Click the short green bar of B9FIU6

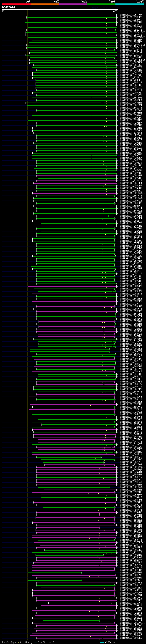click(x=55, y=572)
